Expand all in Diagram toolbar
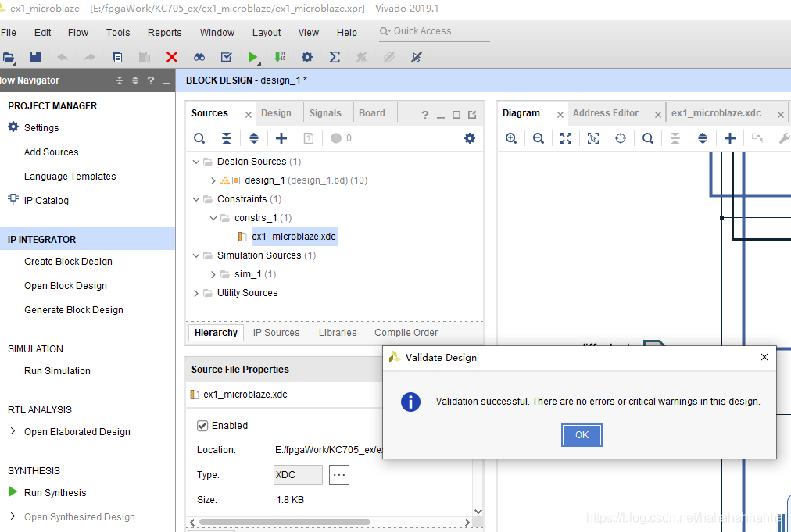Screen dimensions: 791x532 click(702, 138)
